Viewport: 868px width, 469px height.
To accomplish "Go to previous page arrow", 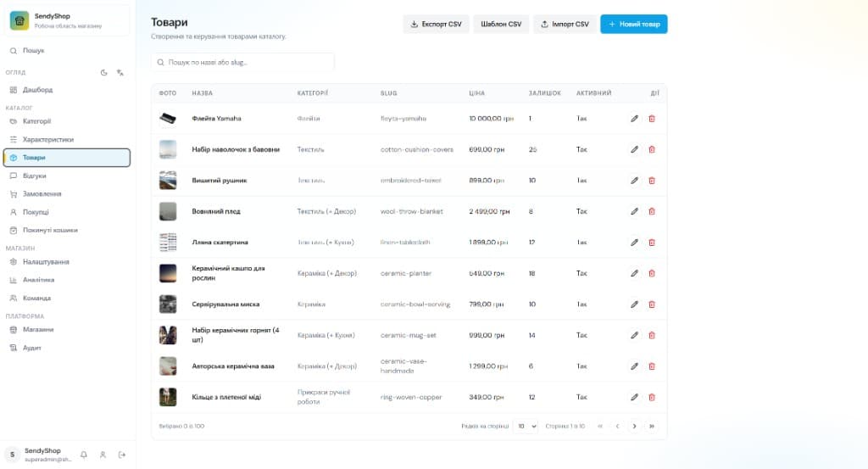I will click(617, 427).
